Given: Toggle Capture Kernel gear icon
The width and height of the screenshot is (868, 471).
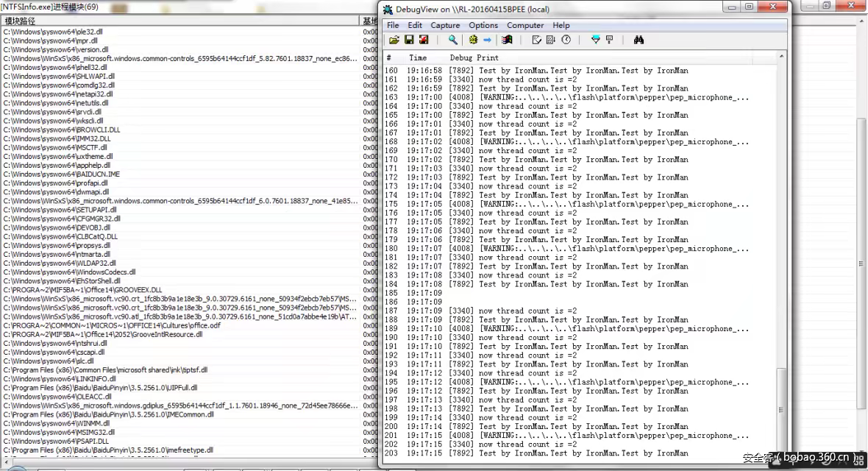Looking at the screenshot, I should pos(473,40).
